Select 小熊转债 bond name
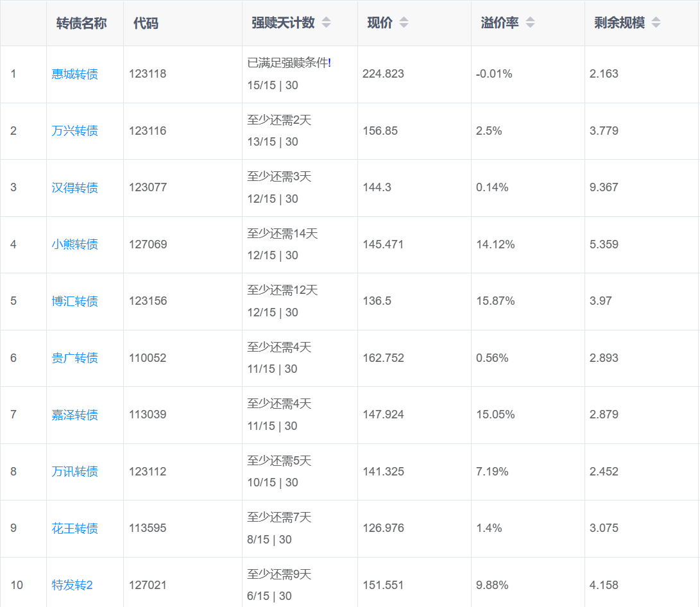Viewport: 700px width, 607px height. [x=74, y=244]
